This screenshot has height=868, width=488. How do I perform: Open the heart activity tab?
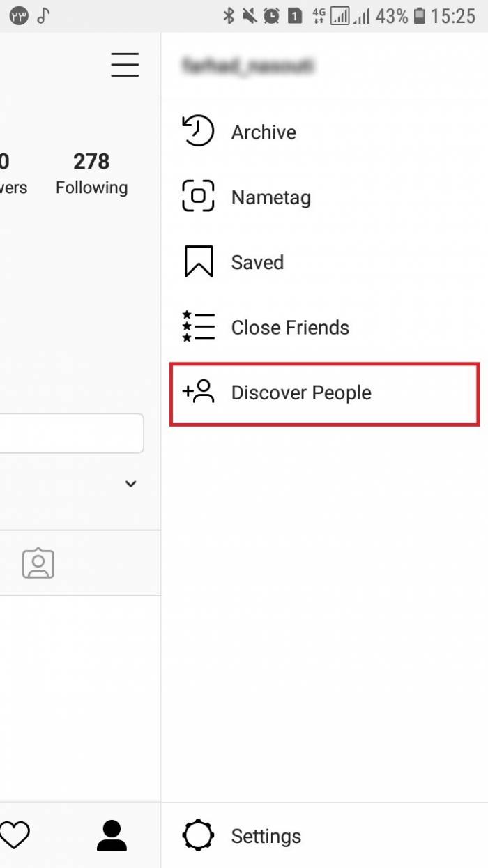[14, 835]
